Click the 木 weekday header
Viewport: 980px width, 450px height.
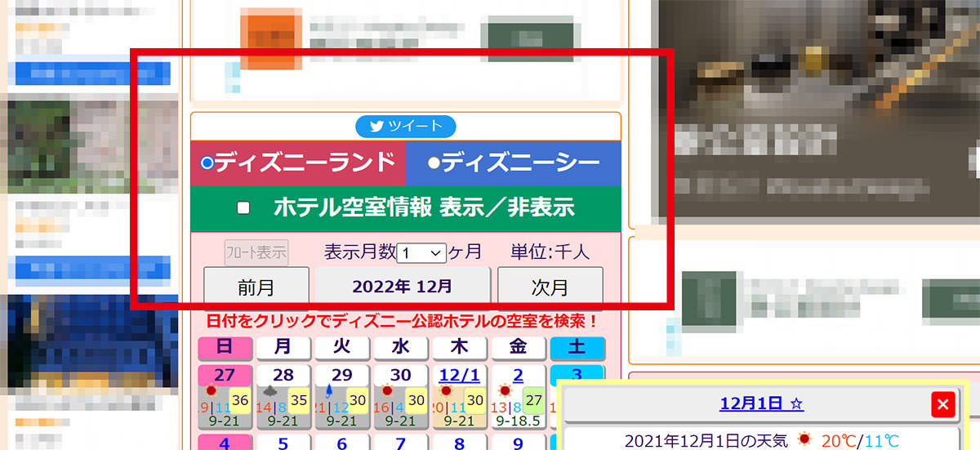pos(459,347)
